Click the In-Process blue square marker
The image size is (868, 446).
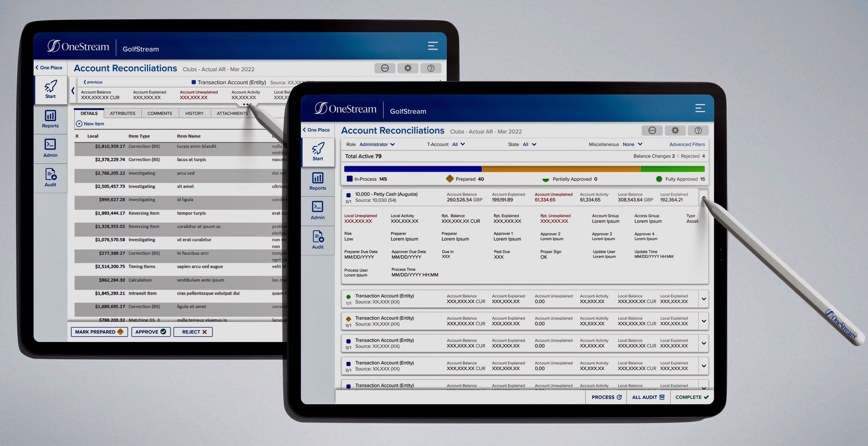tap(350, 179)
